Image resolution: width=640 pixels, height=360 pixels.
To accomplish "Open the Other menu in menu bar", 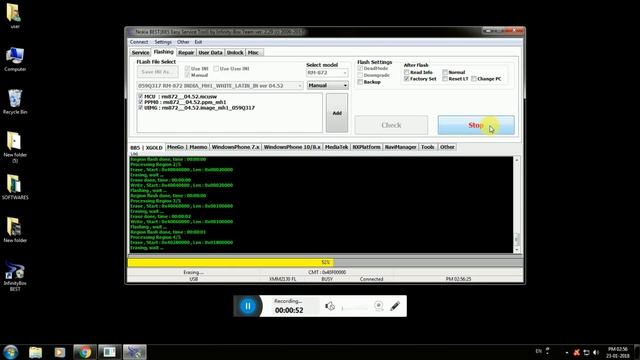I will 183,42.
